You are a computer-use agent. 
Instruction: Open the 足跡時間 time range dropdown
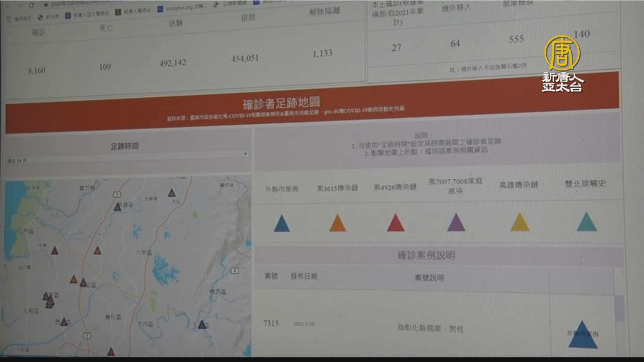pos(245,154)
